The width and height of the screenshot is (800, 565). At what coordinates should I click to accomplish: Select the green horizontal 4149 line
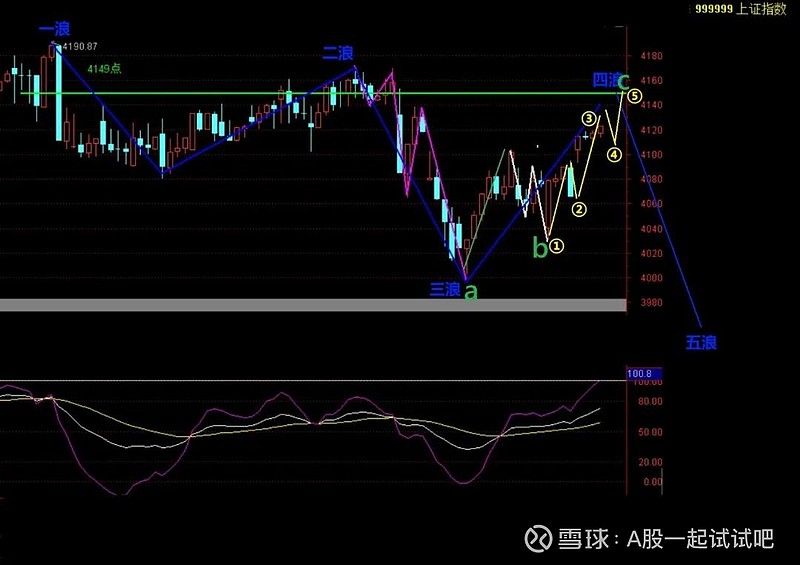[x=321, y=93]
